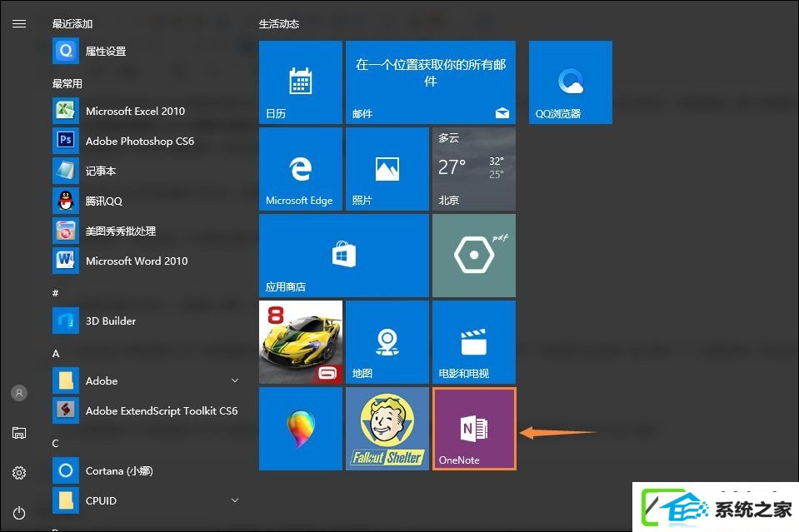Open the 地图 maps tile
This screenshot has width=799, height=532.
387,342
